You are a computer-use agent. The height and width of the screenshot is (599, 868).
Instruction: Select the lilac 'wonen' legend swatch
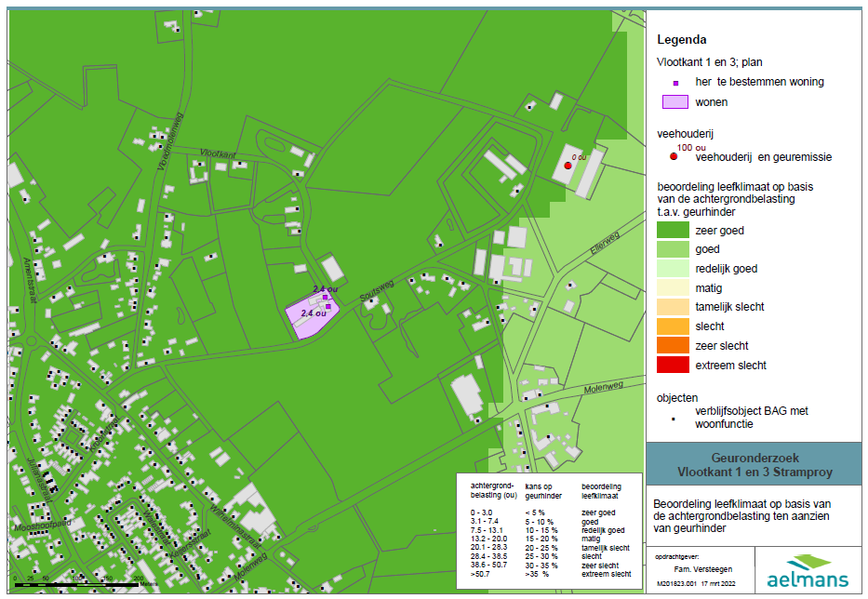point(675,102)
